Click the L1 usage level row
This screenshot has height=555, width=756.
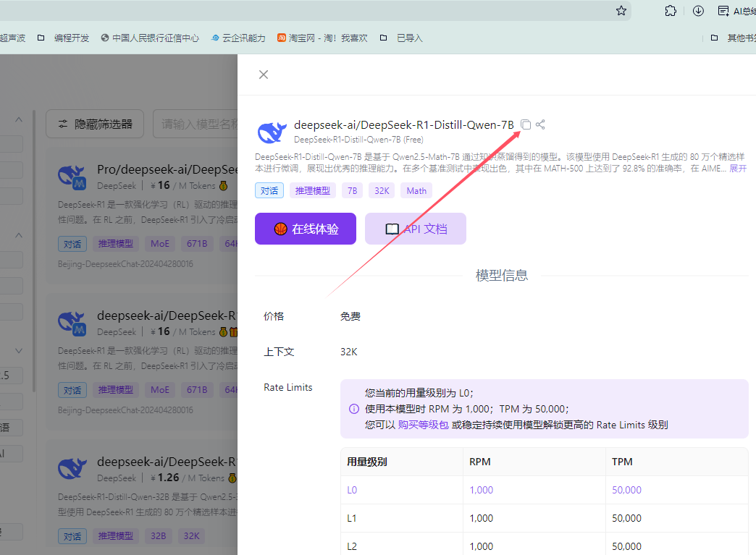(545, 518)
